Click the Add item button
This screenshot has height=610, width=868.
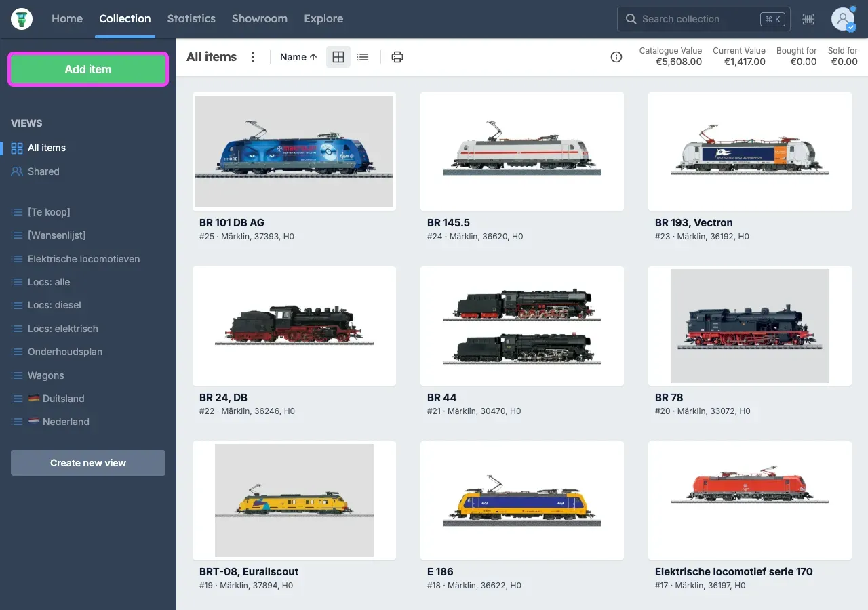(88, 69)
